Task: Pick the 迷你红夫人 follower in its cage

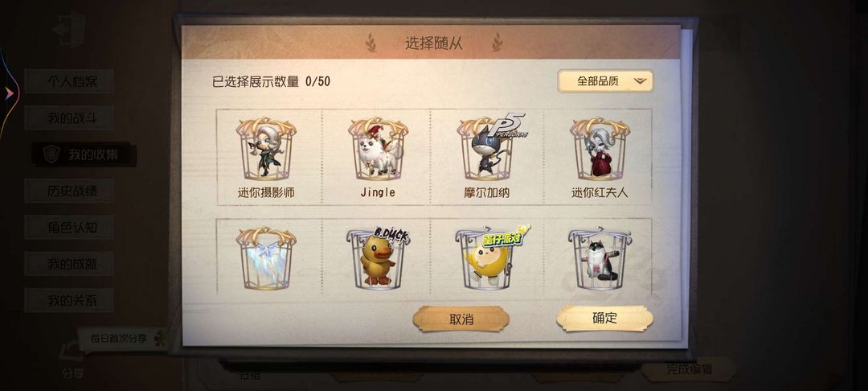Action: [x=600, y=149]
